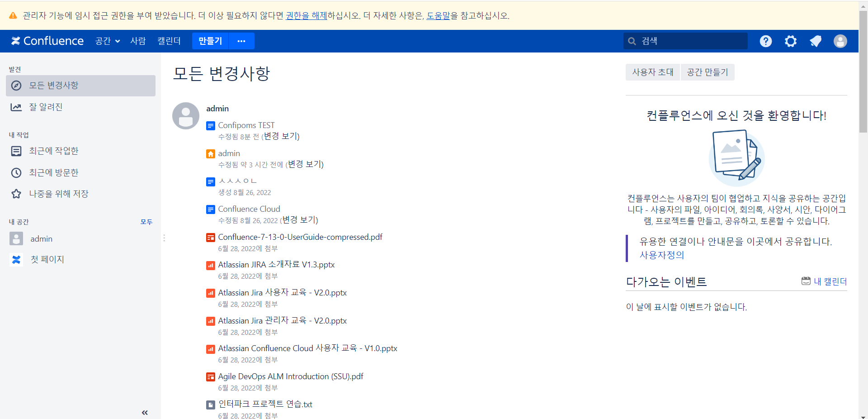Screen dimensions: 868x419
Task: Click the search magnifier icon
Action: [x=632, y=41]
